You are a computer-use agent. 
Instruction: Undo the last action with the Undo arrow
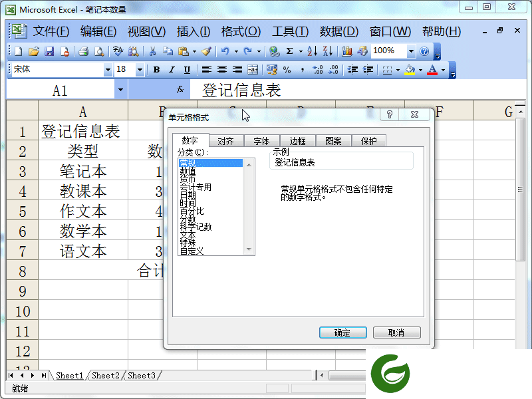(225, 51)
